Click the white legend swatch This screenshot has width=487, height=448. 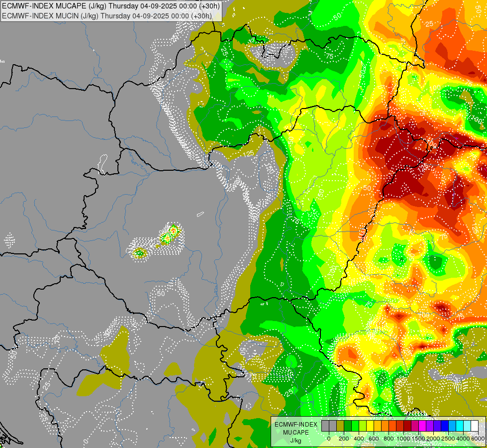pos(475,426)
